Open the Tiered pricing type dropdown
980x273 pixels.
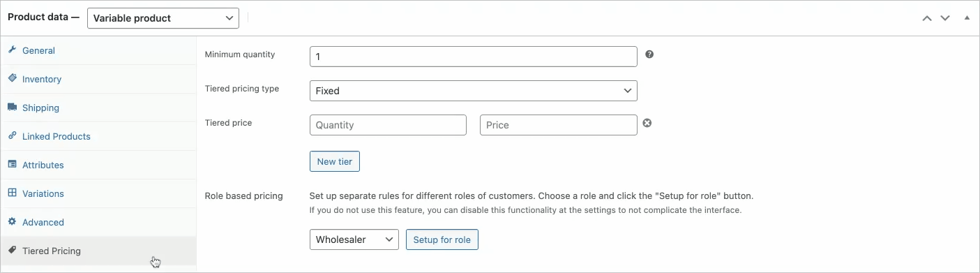[473, 91]
